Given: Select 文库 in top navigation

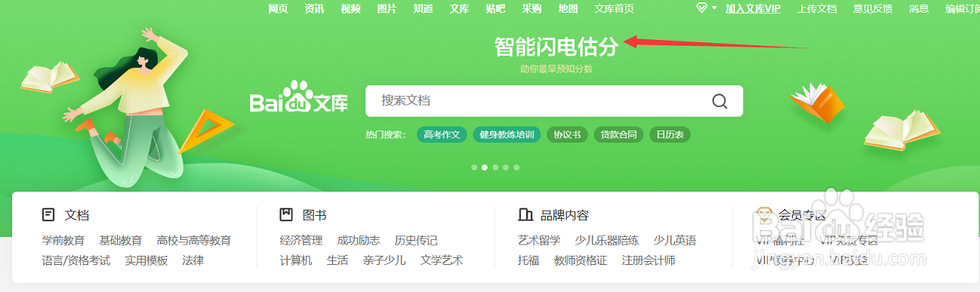Looking at the screenshot, I should tap(459, 9).
